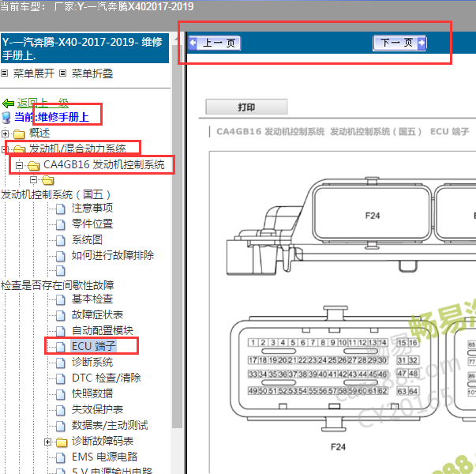Open the 数据表/主动测试 page
Image resolution: width=476 pixels, height=474 pixels.
pos(110,425)
